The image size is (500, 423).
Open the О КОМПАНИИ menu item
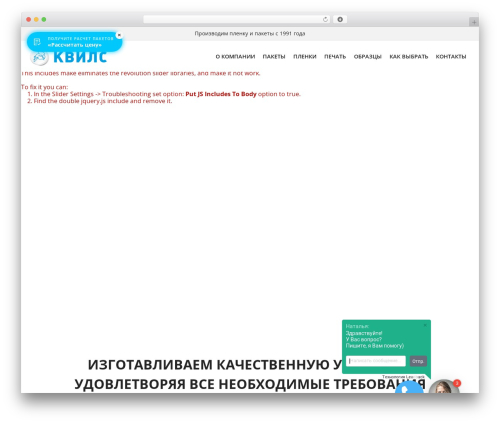(x=235, y=57)
